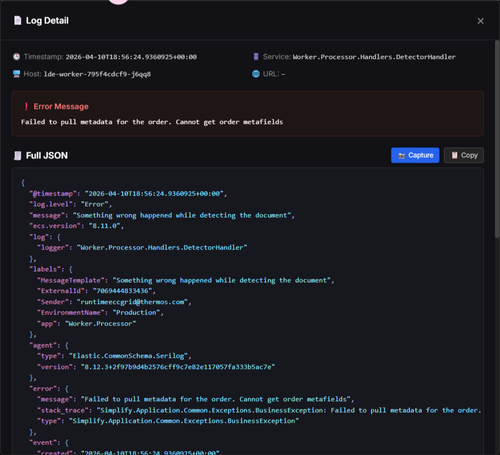Click agent type "Elastic.CommonSchema.Serilog"
The width and height of the screenshot is (500, 455).
(128, 356)
